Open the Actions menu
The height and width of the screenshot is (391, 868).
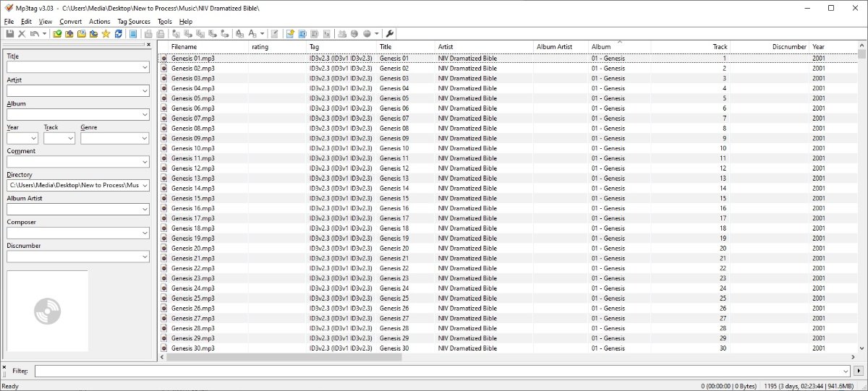tap(100, 22)
